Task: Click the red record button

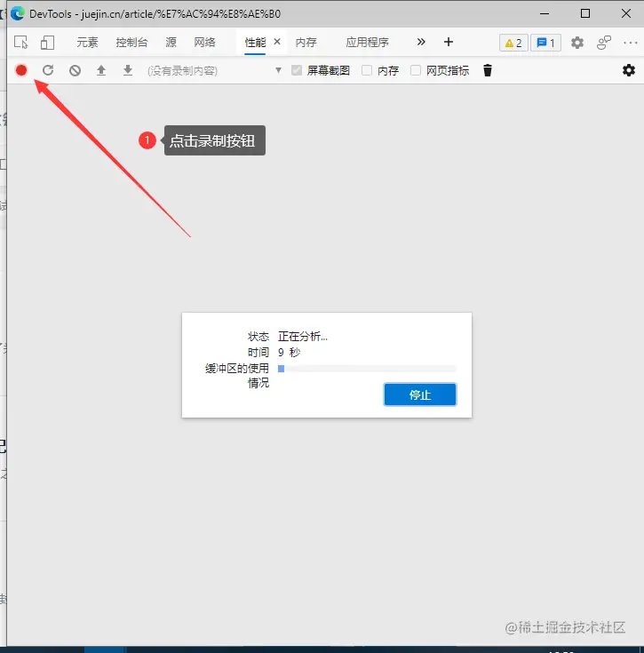Action: pos(21,70)
